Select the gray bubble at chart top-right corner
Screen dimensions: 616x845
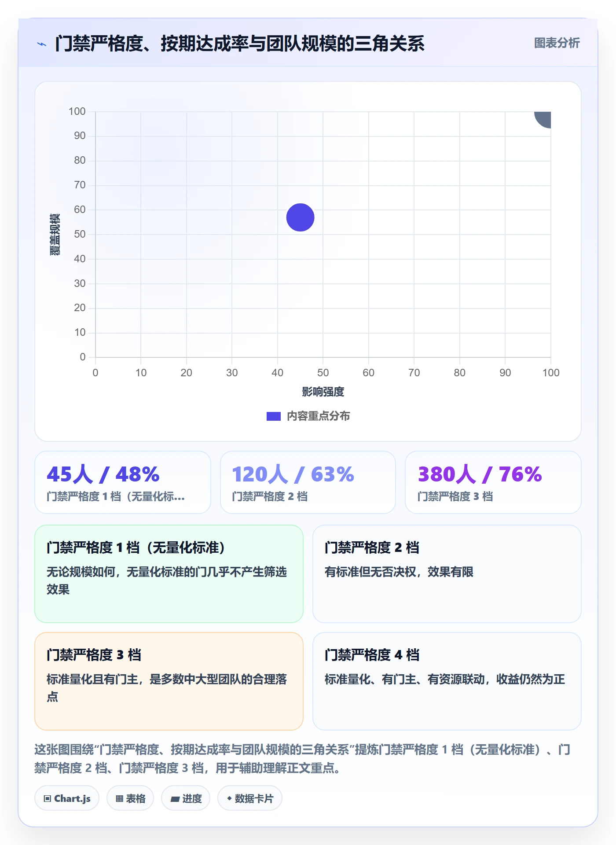pos(543,119)
